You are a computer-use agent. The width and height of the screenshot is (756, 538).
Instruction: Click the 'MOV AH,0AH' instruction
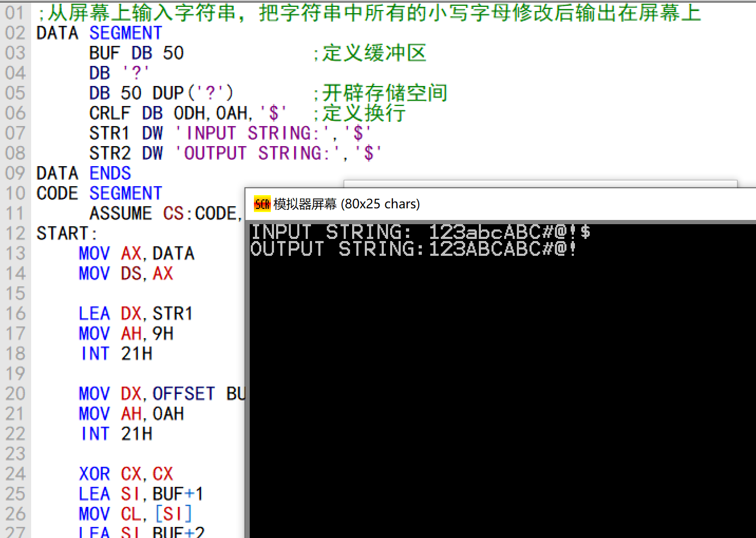131,414
